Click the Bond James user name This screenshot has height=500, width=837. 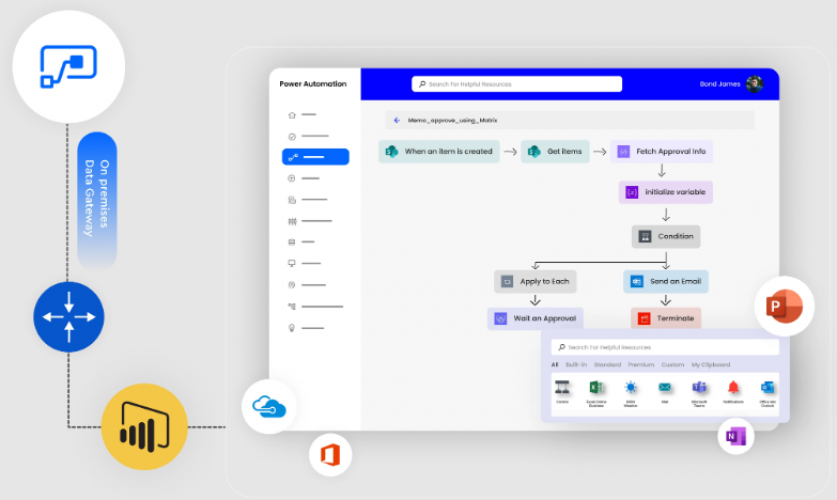point(720,84)
